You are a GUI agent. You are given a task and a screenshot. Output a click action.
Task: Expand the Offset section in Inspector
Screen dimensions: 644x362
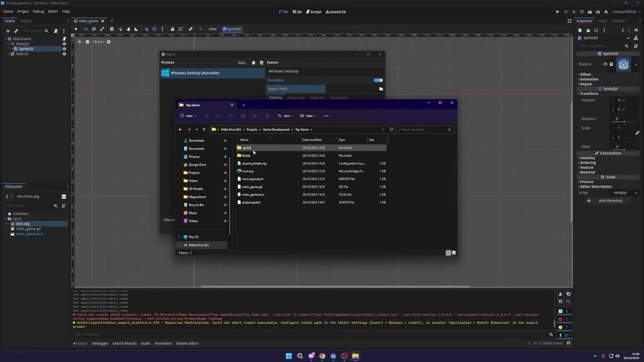click(x=585, y=74)
